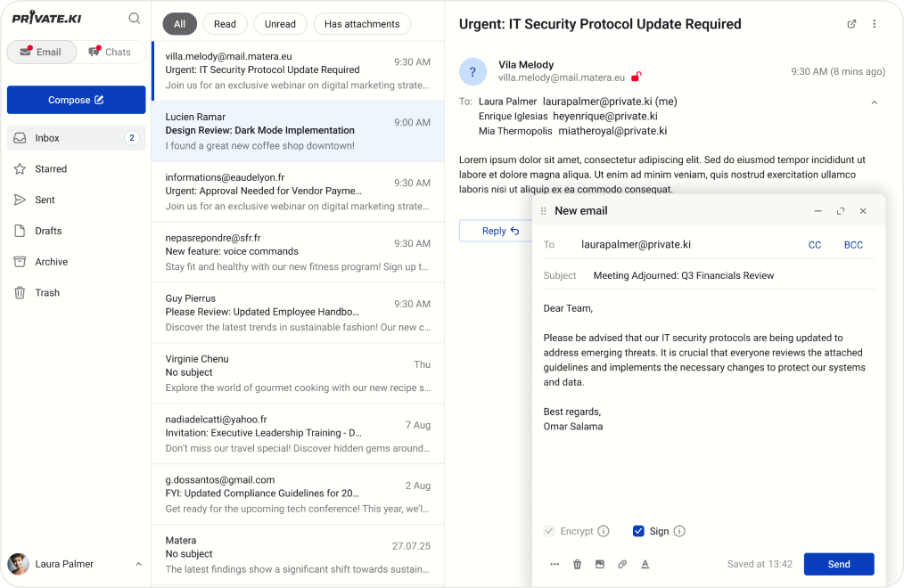Add BCC recipients using the BCC link
The image size is (904, 588).
point(853,244)
